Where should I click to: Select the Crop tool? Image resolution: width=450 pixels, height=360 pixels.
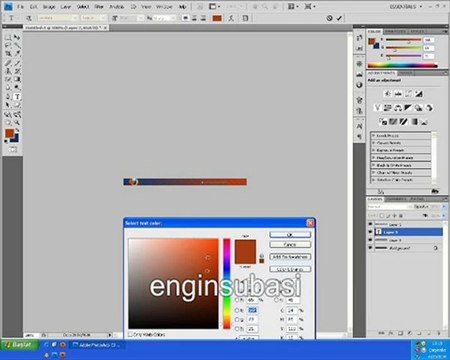[8, 54]
